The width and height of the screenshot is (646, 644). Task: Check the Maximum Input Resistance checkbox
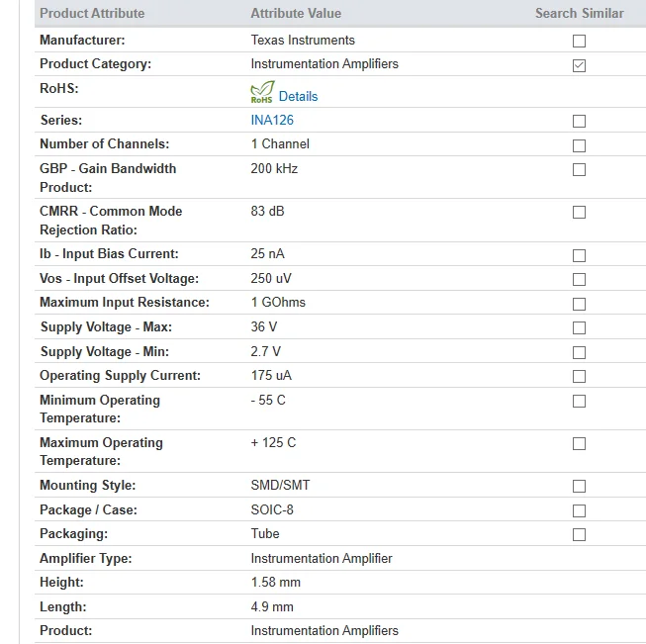tap(579, 304)
